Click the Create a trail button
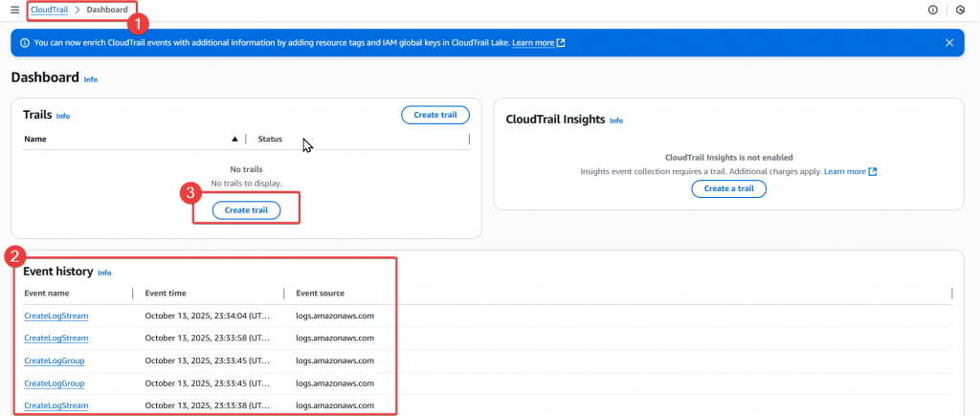The height and width of the screenshot is (416, 980). coord(728,188)
